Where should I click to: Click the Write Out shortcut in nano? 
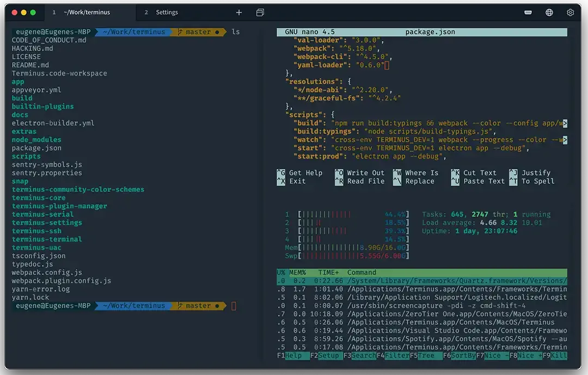tap(360, 173)
